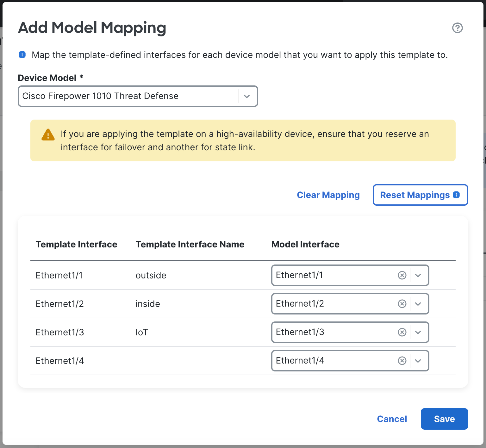
Task: Click the warning triangle in the yellow banner
Action: (x=48, y=134)
